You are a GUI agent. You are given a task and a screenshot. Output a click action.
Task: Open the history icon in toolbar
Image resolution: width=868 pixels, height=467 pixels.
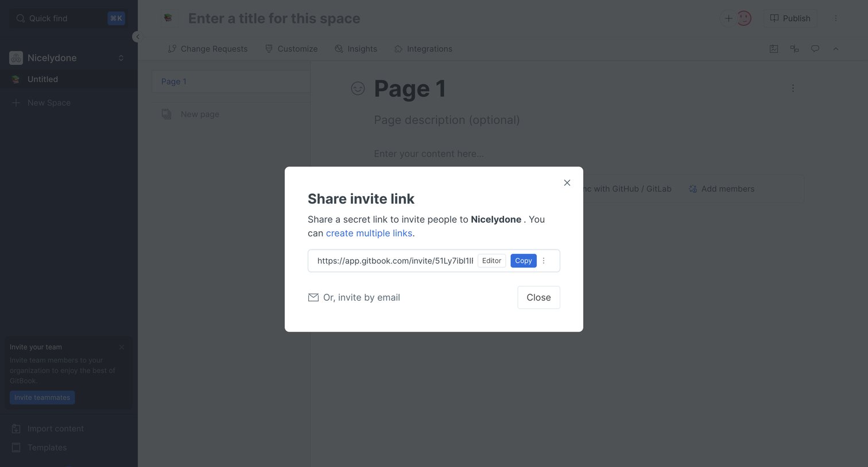click(x=774, y=49)
